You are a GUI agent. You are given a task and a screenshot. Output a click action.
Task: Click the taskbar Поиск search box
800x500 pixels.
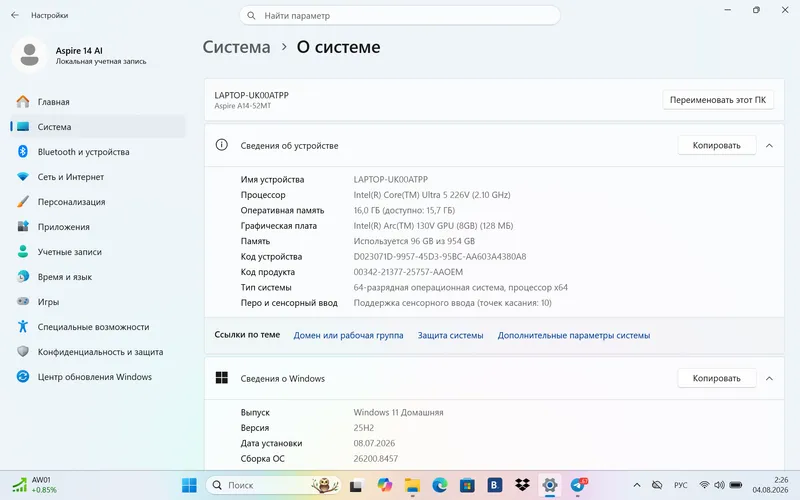click(273, 485)
